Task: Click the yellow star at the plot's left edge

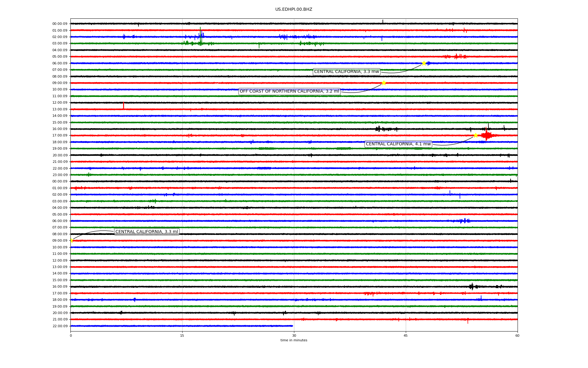Action: point(71,240)
